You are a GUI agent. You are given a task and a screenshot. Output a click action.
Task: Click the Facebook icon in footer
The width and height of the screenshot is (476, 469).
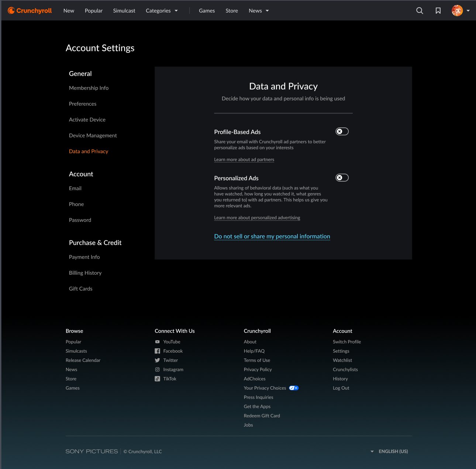[158, 351]
